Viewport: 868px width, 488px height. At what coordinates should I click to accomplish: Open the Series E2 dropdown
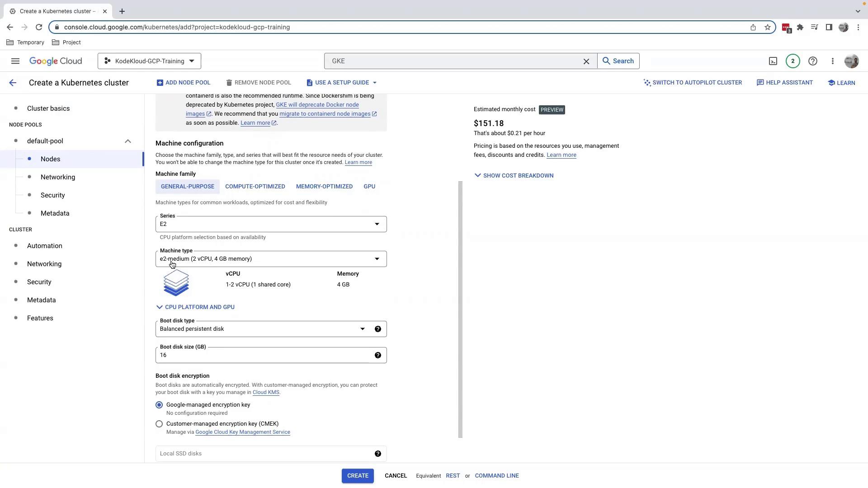(x=270, y=224)
